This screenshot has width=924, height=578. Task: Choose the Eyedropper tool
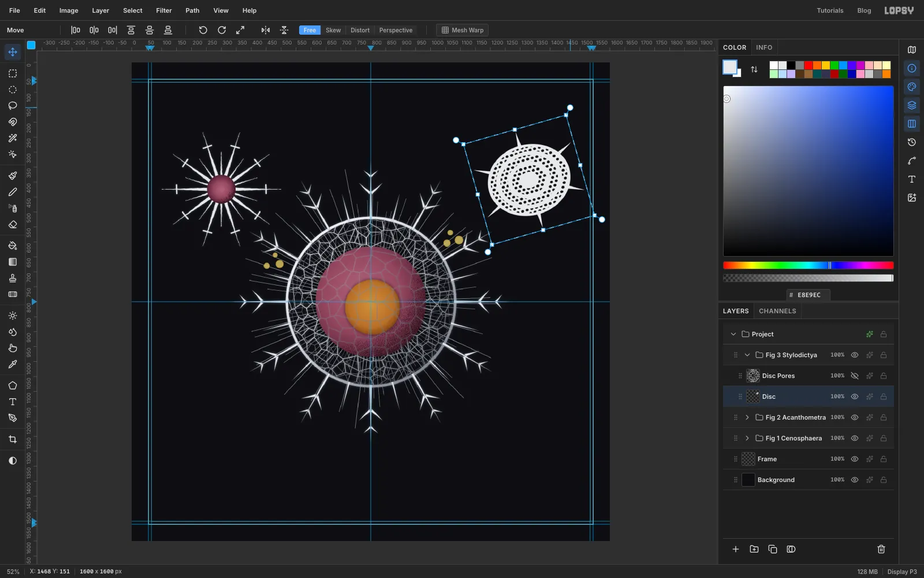coord(13,365)
